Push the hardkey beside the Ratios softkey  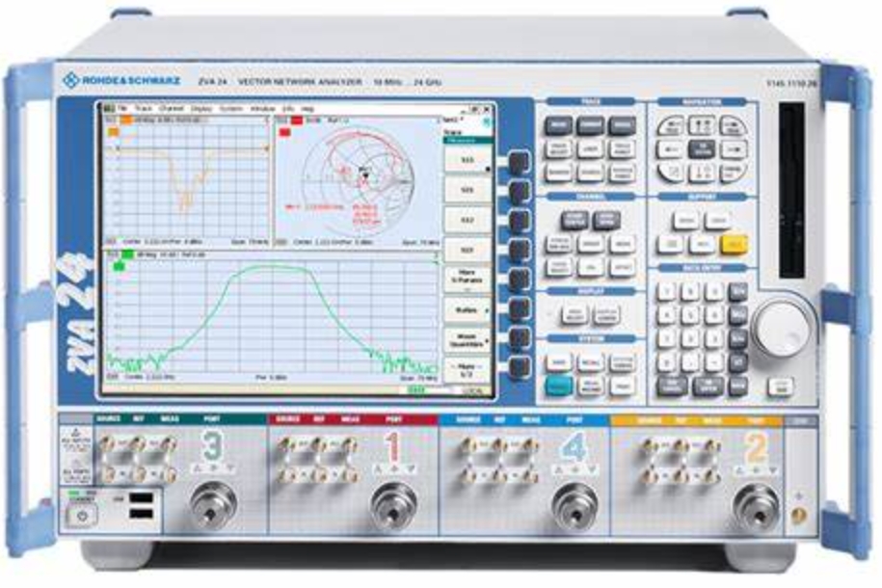pyautogui.click(x=520, y=310)
